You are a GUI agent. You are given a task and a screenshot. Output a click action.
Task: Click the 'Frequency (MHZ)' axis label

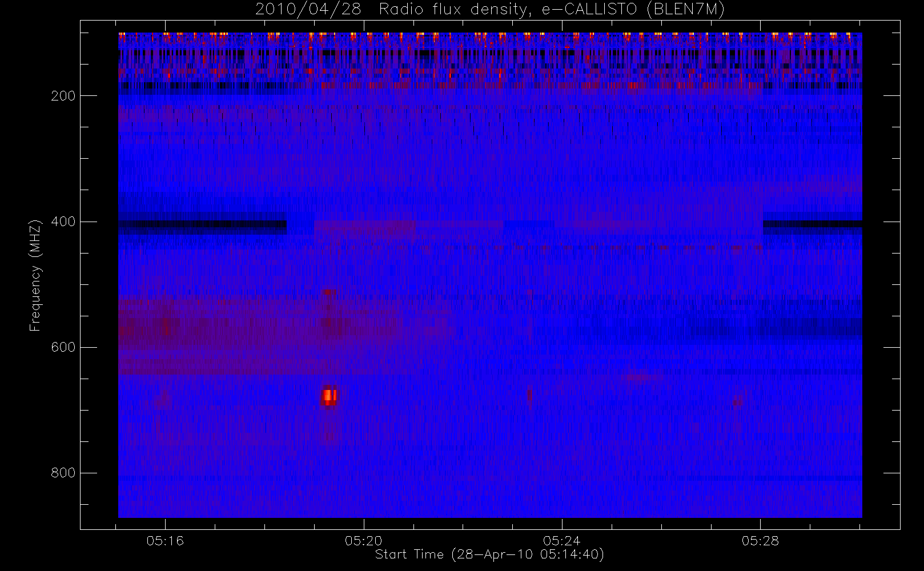coord(35,275)
